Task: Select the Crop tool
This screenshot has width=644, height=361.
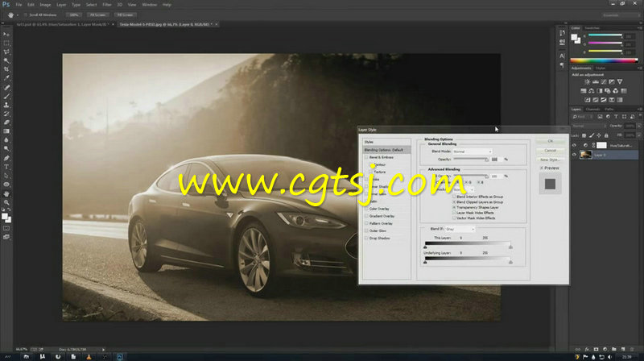Action: (x=6, y=60)
